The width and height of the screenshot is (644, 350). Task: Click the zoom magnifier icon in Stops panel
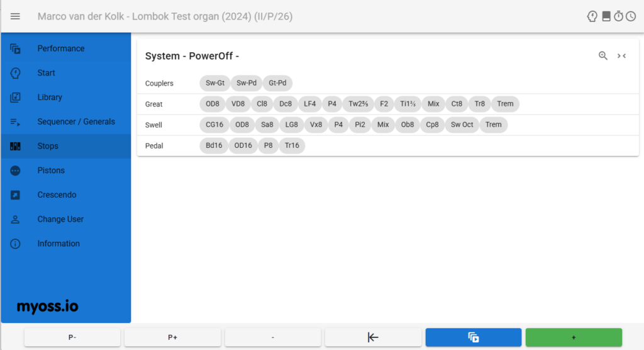point(602,55)
